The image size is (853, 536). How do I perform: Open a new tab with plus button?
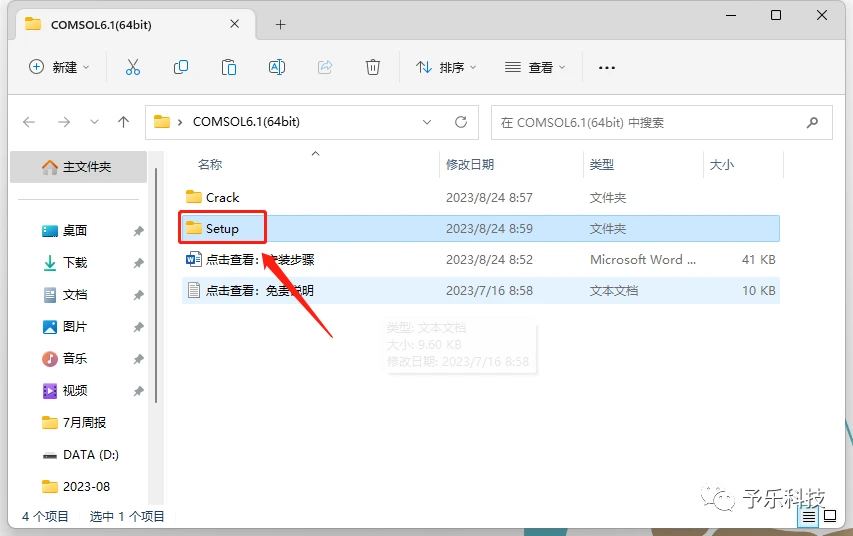(280, 24)
